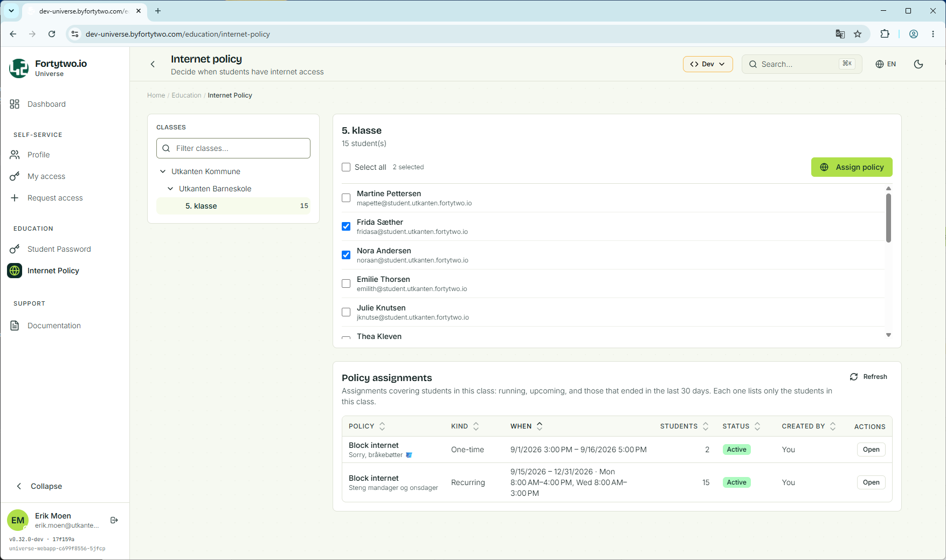
Task: Open the browser extensions menu
Action: 885,34
